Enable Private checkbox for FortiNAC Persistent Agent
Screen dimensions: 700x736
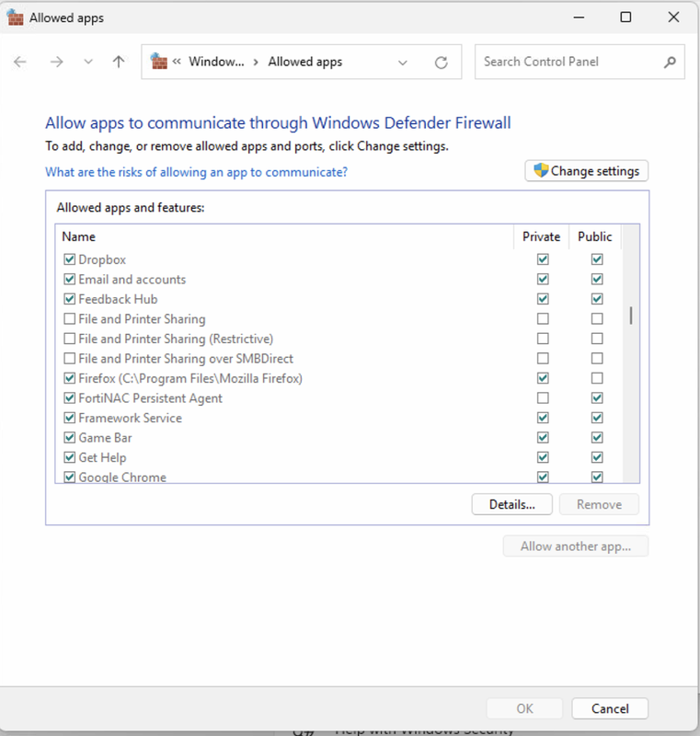click(x=543, y=398)
